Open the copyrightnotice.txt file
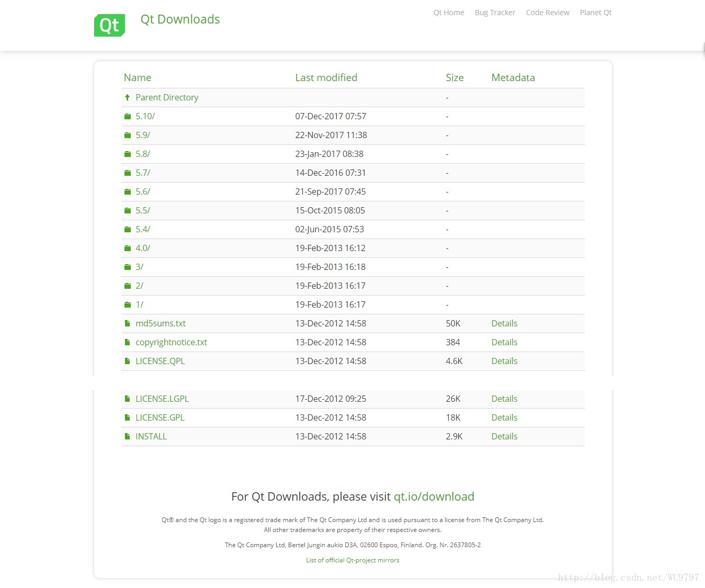This screenshot has height=588, width=705. [171, 342]
